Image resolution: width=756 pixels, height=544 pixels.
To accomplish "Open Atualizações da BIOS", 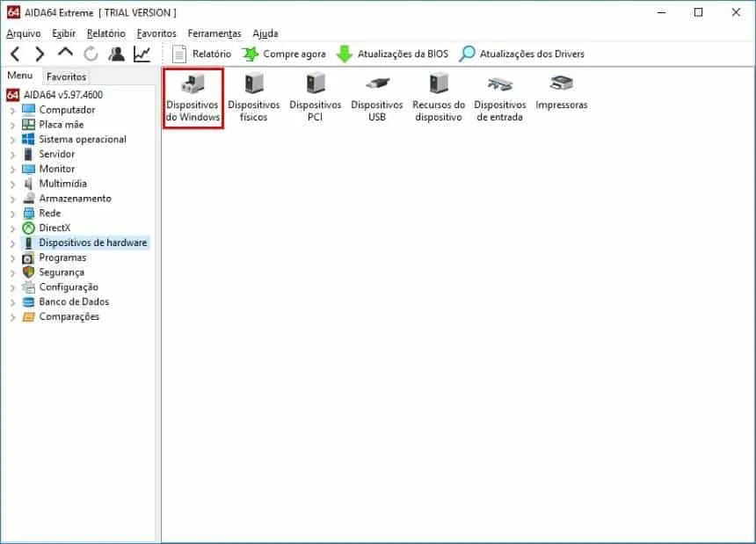I will 392,54.
